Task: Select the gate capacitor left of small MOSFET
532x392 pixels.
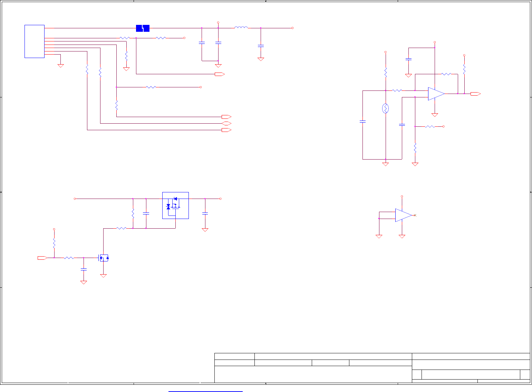Action: coord(84,269)
